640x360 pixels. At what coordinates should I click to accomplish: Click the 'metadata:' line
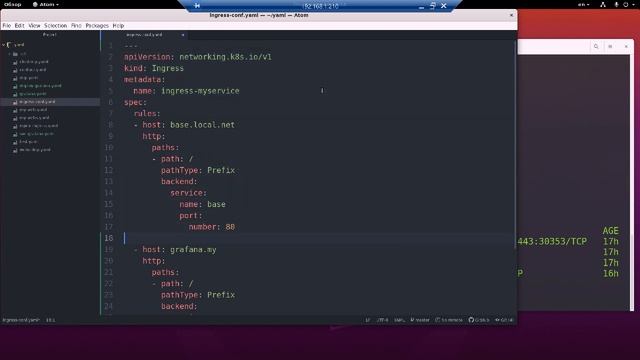tap(144, 80)
